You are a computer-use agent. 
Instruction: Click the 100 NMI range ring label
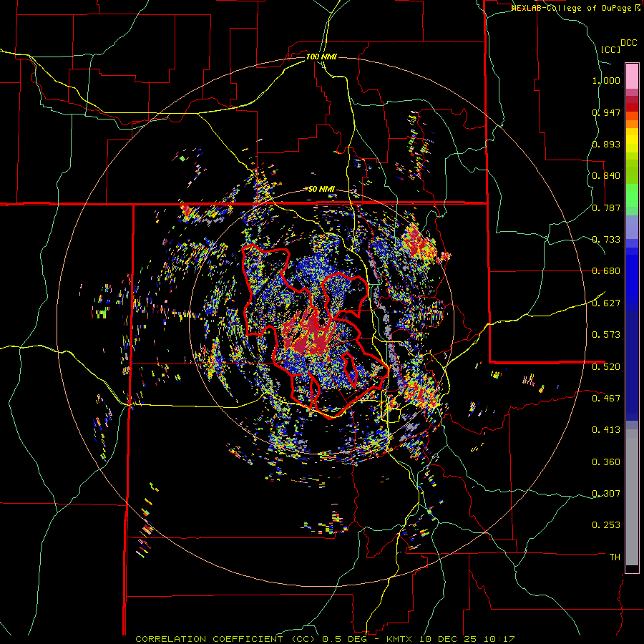[x=321, y=57]
